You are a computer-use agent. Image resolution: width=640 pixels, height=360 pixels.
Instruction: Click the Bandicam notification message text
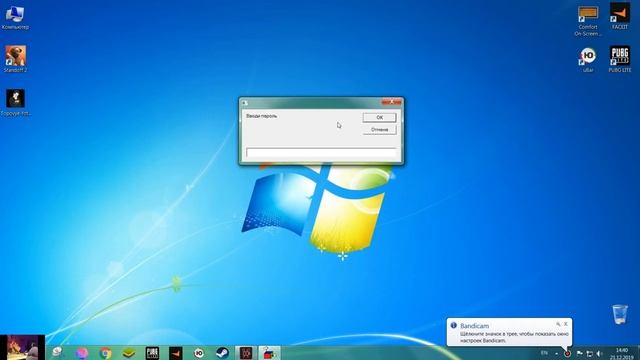[514, 337]
